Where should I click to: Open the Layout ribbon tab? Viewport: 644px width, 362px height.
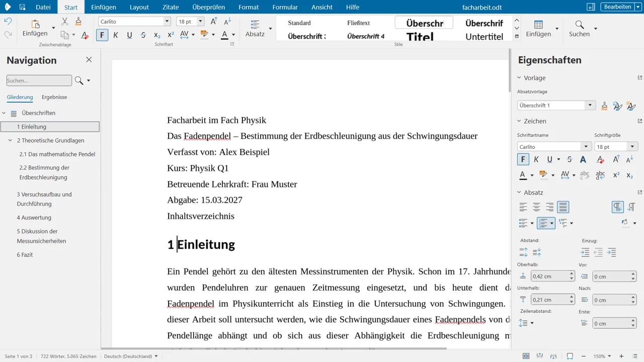point(139,7)
